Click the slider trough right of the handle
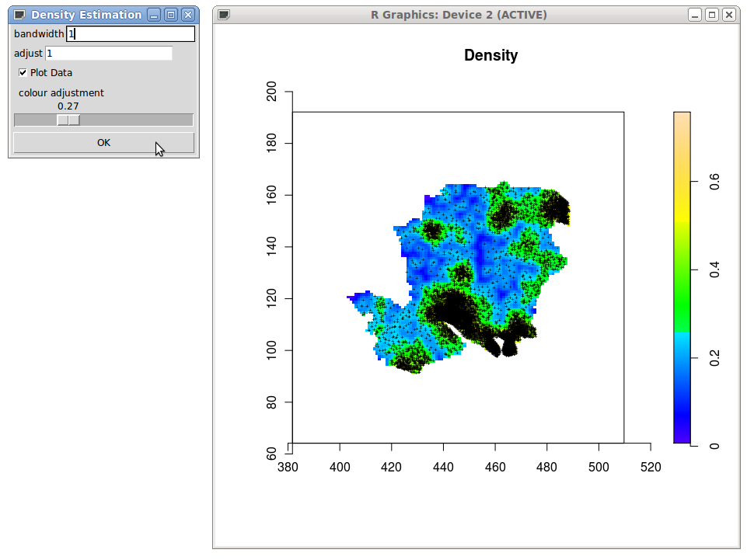This screenshot has height=560, width=754. tap(137, 120)
